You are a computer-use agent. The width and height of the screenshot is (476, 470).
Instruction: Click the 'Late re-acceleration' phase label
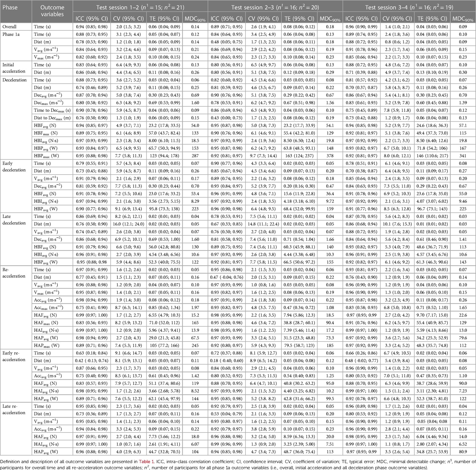14,409
